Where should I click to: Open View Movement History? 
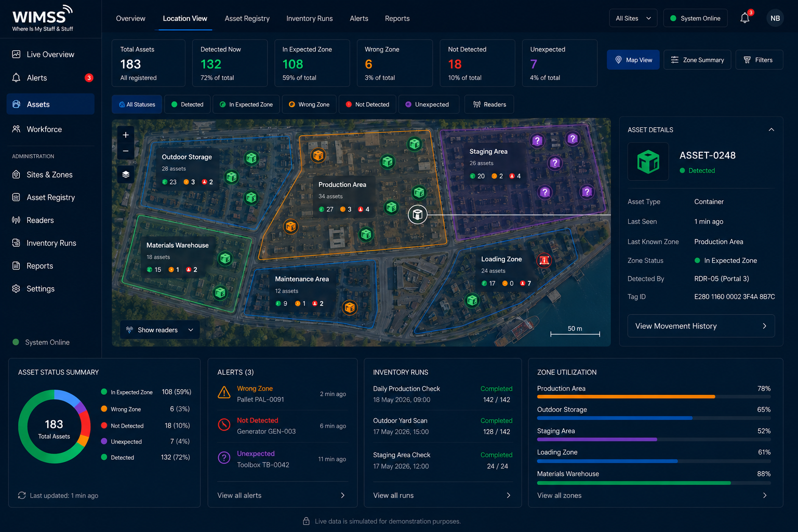coord(701,326)
